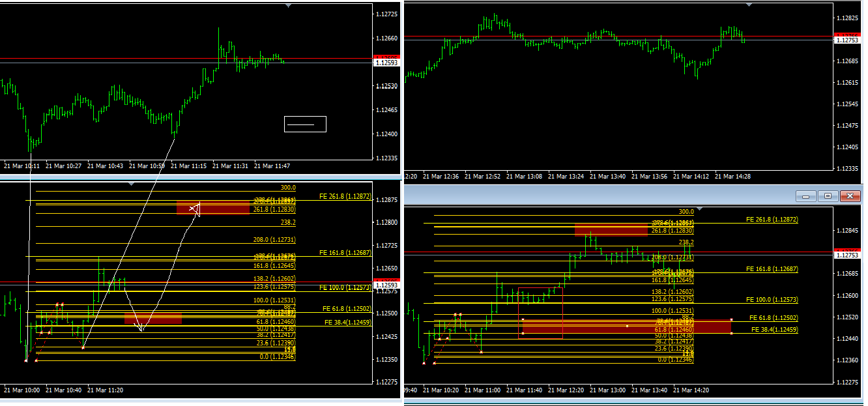Image resolution: width=868 pixels, height=406 pixels.
Task: Click 'FE 61.8 (1.12502)' label in bottom-left chart
Action: (x=347, y=309)
